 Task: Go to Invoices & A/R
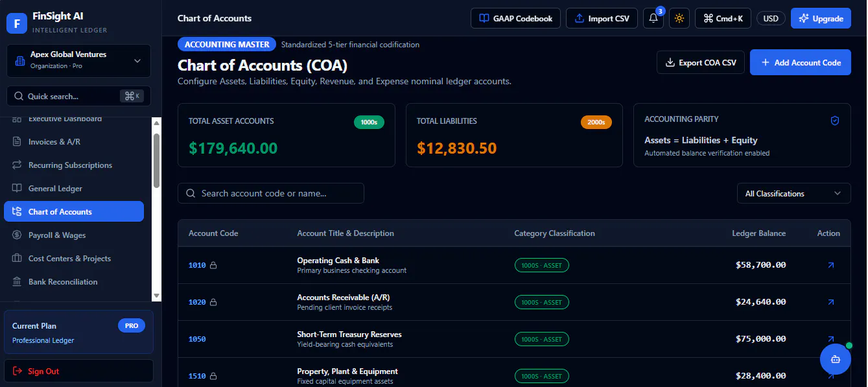coord(74,141)
